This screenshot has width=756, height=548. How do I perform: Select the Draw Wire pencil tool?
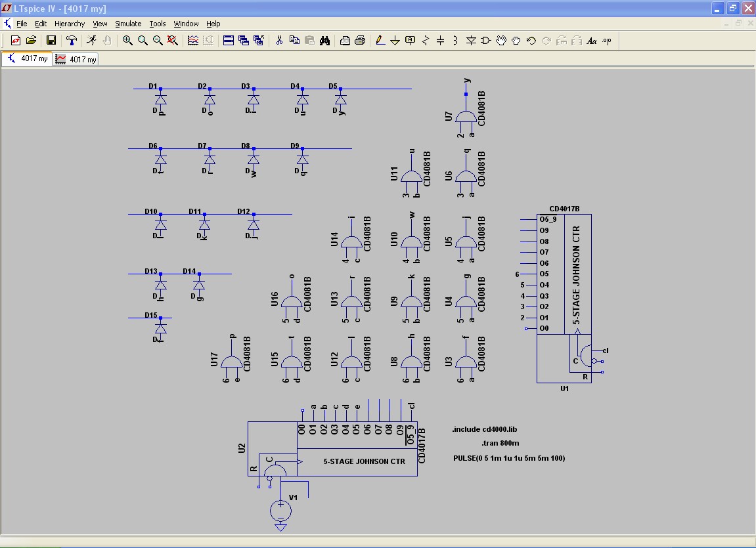pyautogui.click(x=380, y=41)
